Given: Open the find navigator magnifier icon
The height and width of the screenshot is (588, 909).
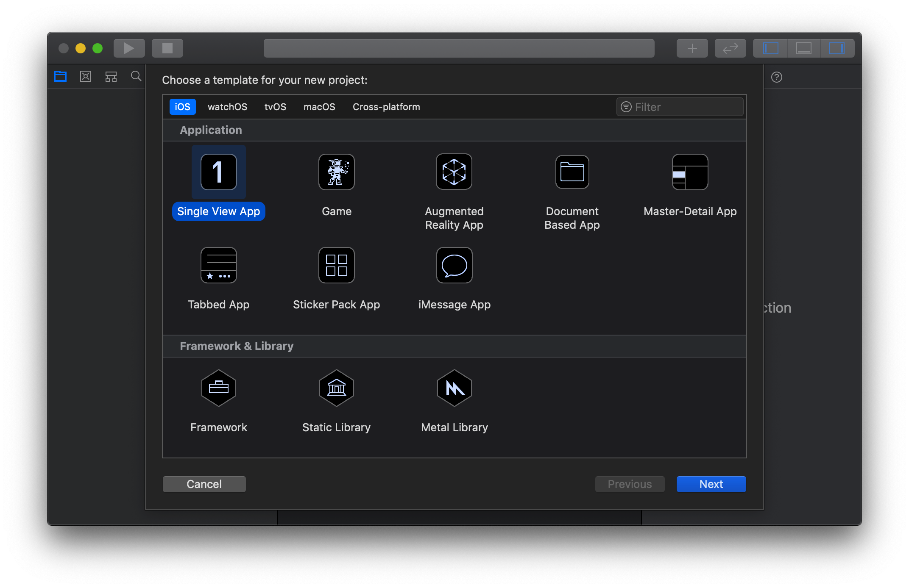Looking at the screenshot, I should [x=136, y=76].
